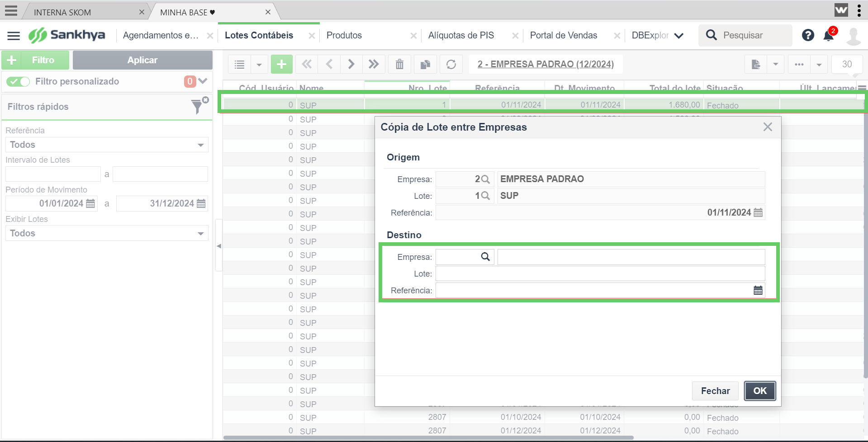Screen dimensions: 868x442
Task: Switch to the Produtos tab
Action: click(x=344, y=35)
